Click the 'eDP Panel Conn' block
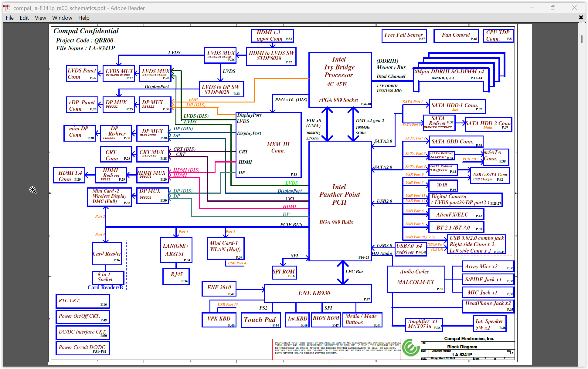The width and height of the screenshot is (588, 369). pyautogui.click(x=82, y=105)
